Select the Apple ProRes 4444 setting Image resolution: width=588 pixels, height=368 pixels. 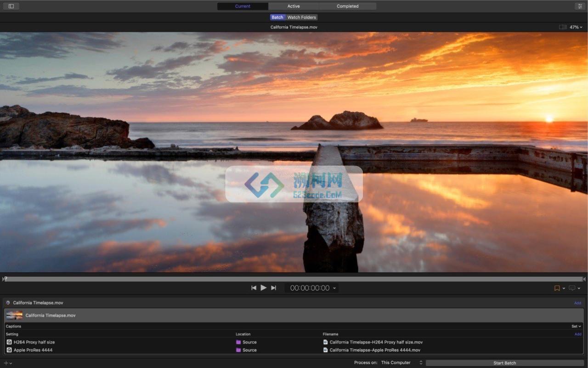point(33,350)
